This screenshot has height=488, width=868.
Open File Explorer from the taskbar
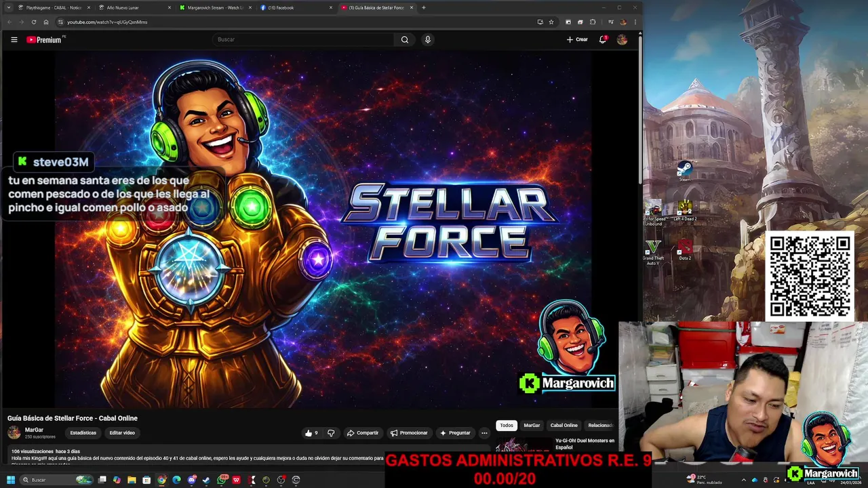(132, 480)
